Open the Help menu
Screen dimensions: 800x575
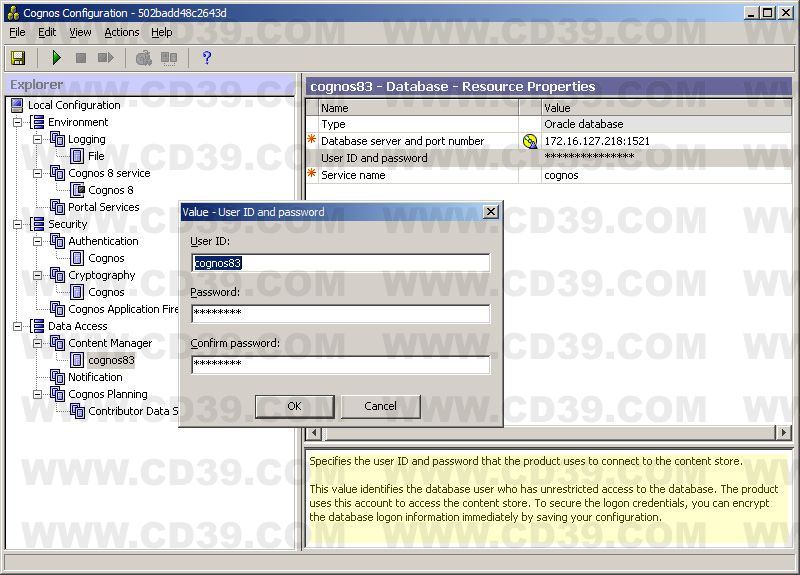click(162, 33)
